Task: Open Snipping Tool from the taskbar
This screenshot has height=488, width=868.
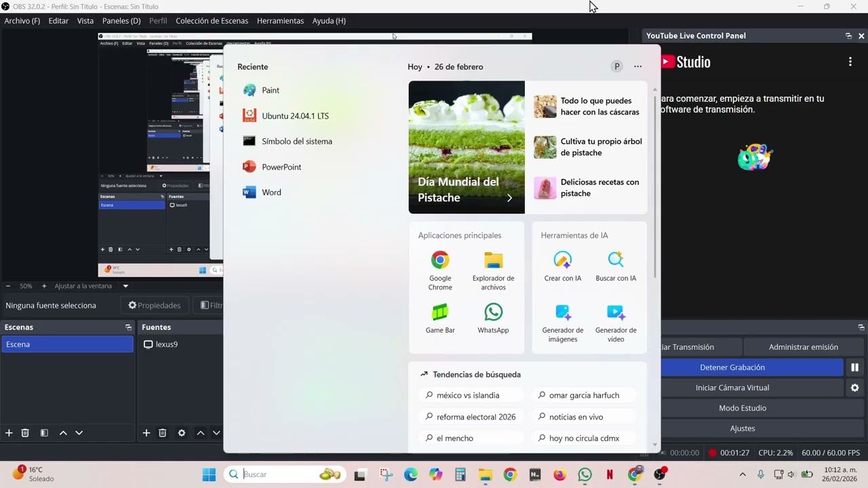Action: [386, 474]
